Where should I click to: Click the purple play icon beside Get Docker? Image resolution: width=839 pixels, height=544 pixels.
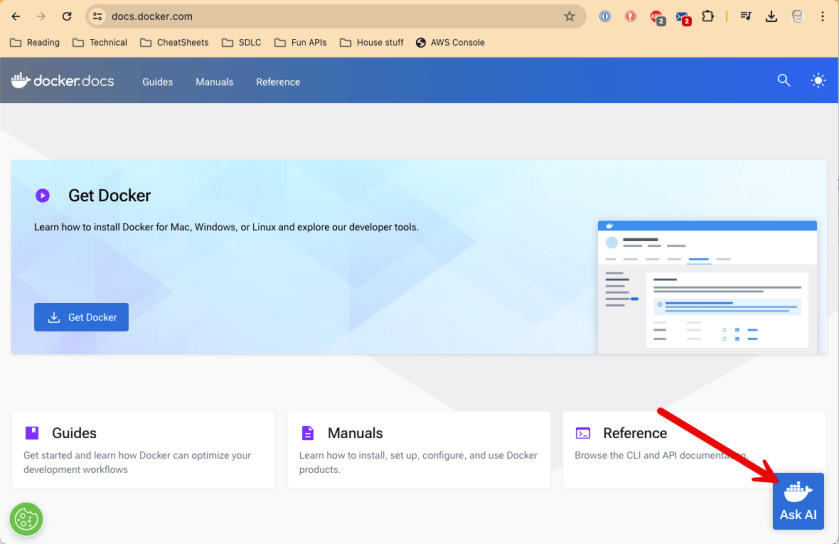point(43,195)
